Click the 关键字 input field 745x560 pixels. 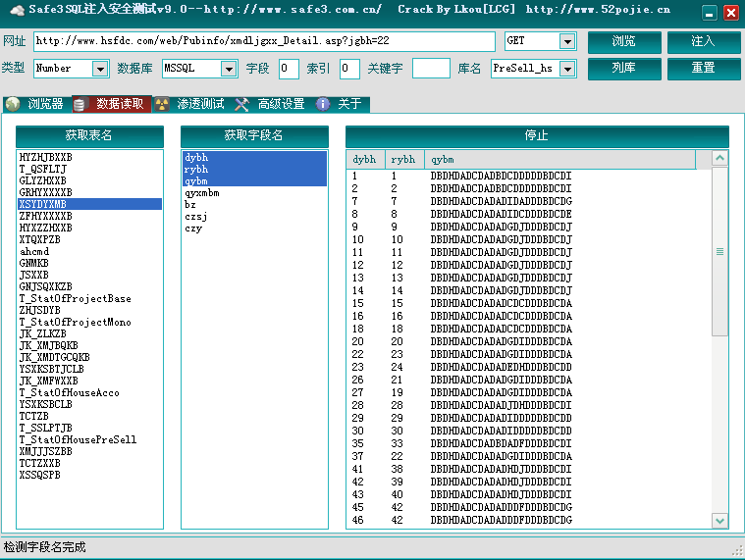point(431,69)
